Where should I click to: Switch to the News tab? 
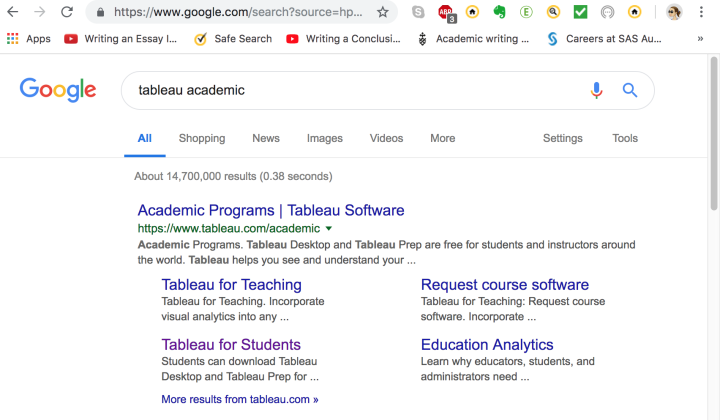[x=266, y=138]
